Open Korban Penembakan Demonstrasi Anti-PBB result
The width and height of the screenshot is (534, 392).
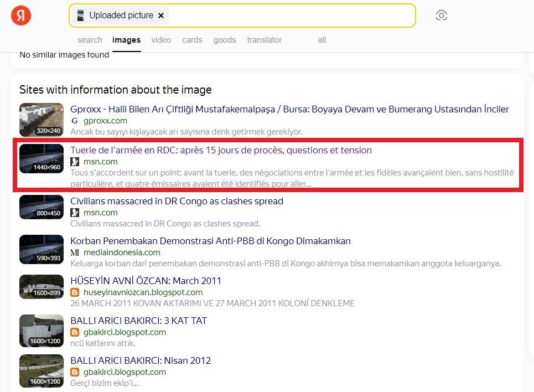tap(210, 241)
